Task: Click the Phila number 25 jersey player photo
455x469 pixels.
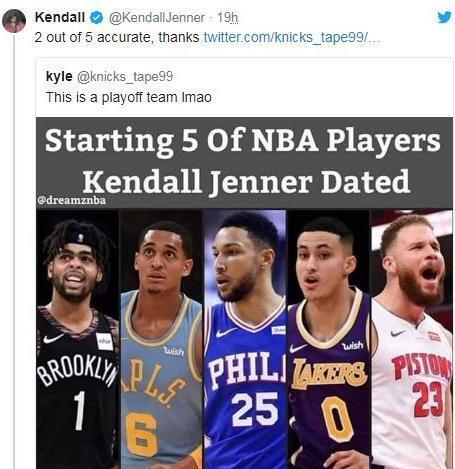Action: click(245, 339)
